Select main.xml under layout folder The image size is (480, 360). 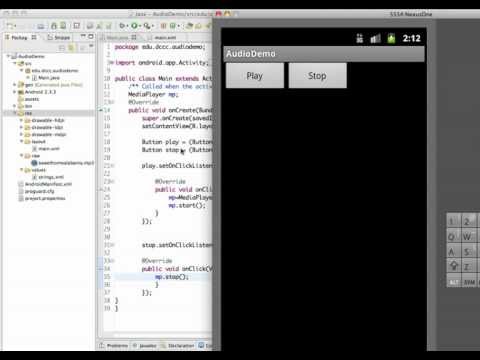pos(45,149)
